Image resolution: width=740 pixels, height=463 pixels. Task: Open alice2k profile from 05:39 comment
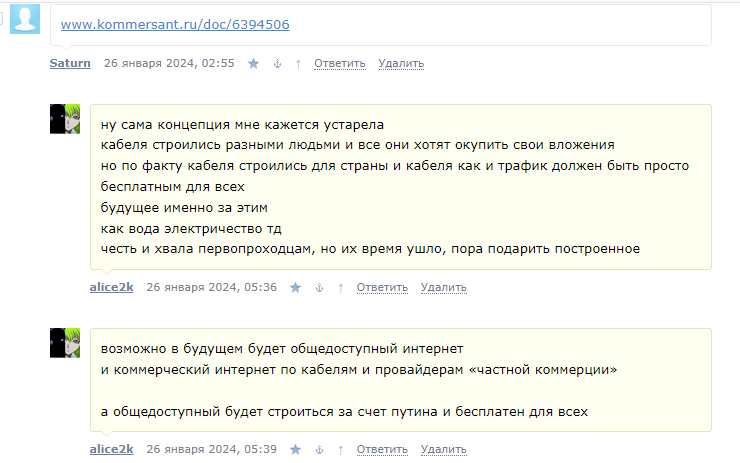[x=111, y=449]
